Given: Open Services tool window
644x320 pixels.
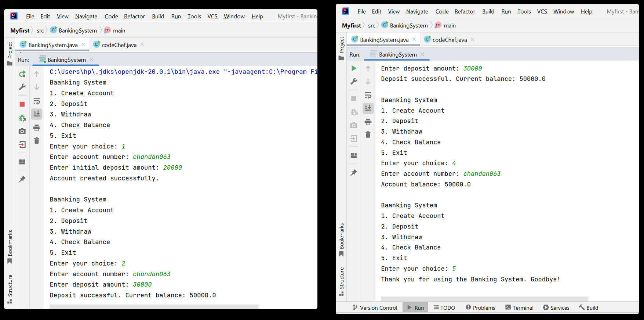Looking at the screenshot, I should point(556,308).
